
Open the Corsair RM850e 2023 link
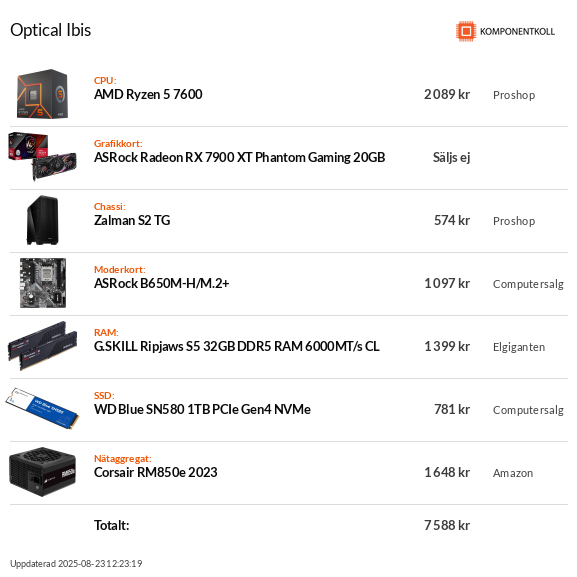[x=155, y=472]
